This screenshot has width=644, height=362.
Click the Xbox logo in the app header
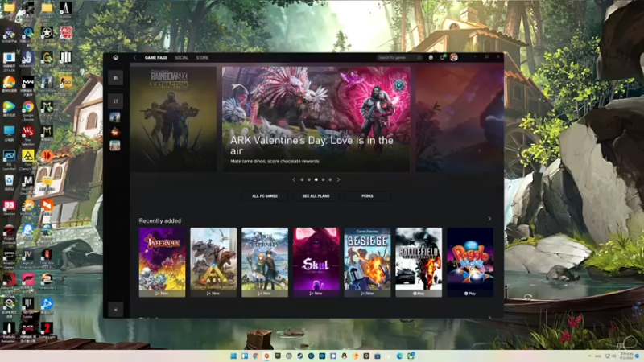116,57
